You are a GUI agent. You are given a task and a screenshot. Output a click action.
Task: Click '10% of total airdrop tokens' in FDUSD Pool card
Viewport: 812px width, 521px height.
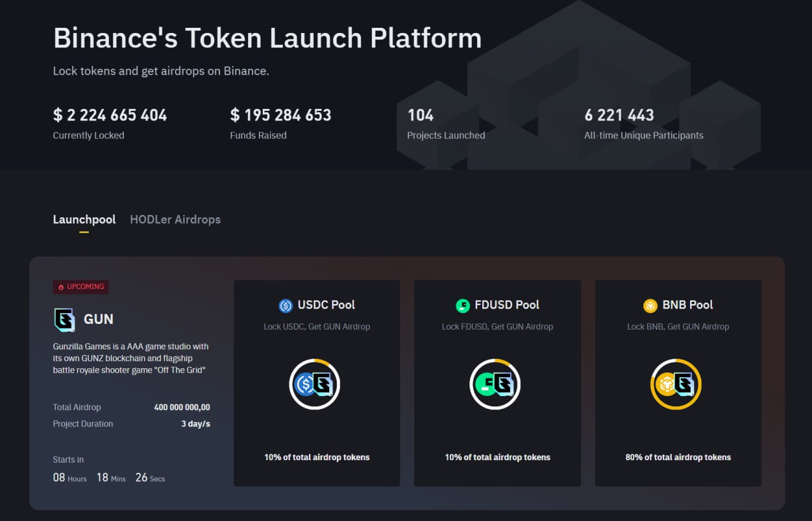[497, 457]
